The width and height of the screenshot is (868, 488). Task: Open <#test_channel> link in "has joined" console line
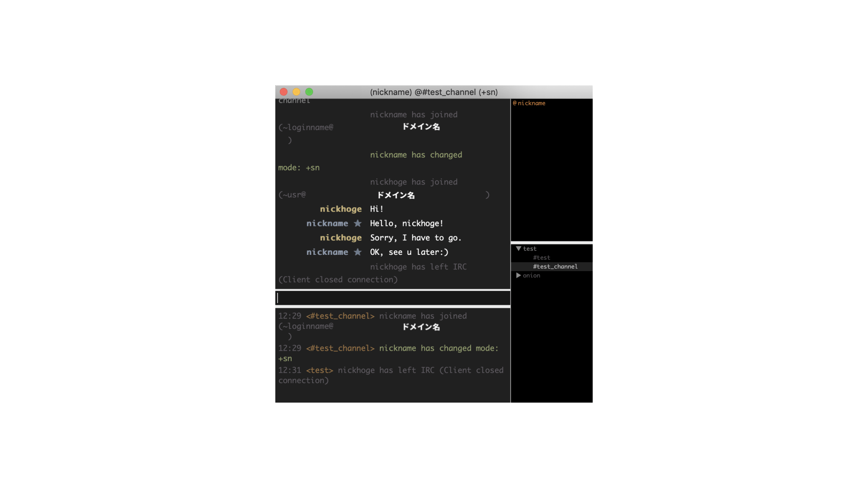pyautogui.click(x=340, y=316)
